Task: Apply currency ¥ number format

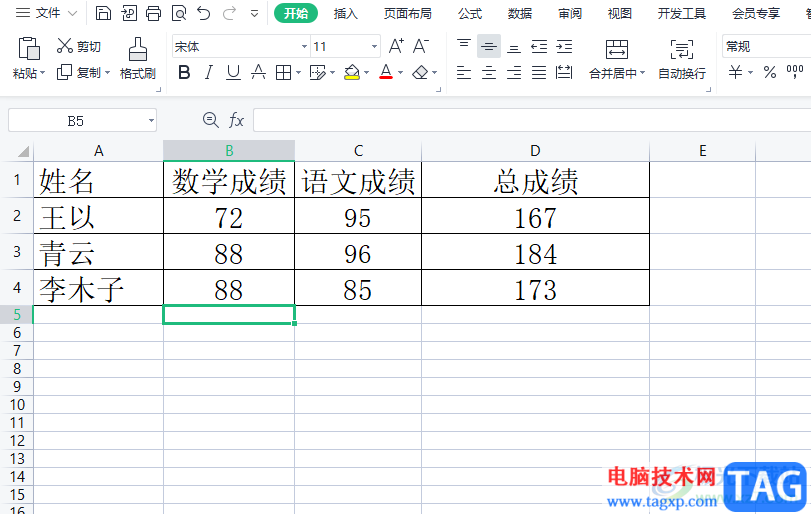Action: (x=735, y=72)
